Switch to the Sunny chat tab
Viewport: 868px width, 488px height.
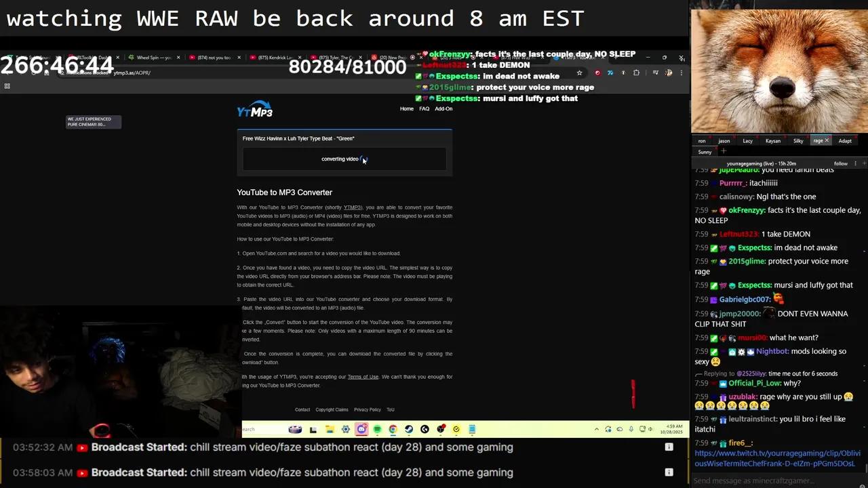tap(705, 152)
